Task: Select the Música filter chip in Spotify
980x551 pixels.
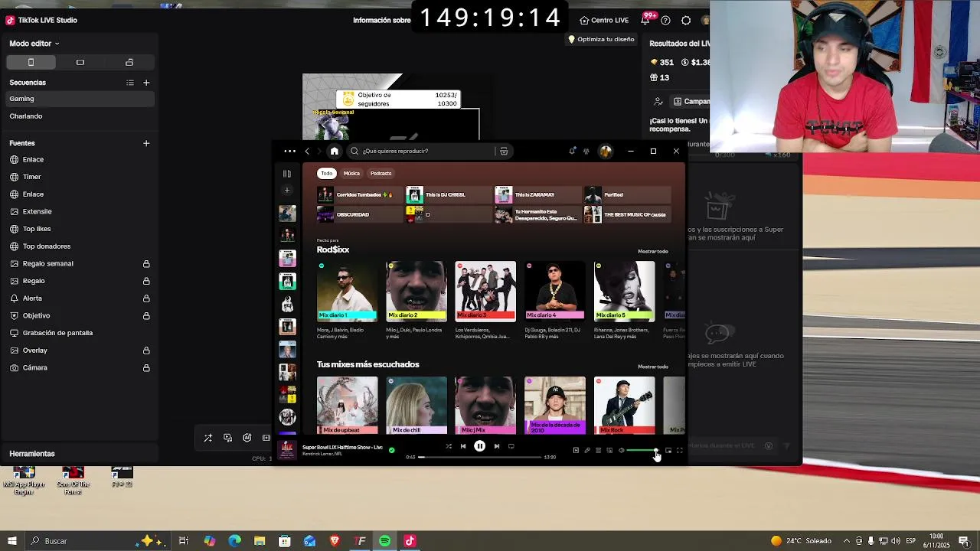Action: tap(351, 173)
